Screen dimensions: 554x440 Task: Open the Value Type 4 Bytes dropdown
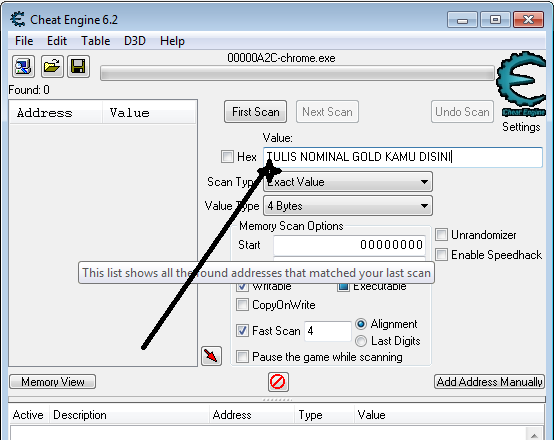click(348, 206)
